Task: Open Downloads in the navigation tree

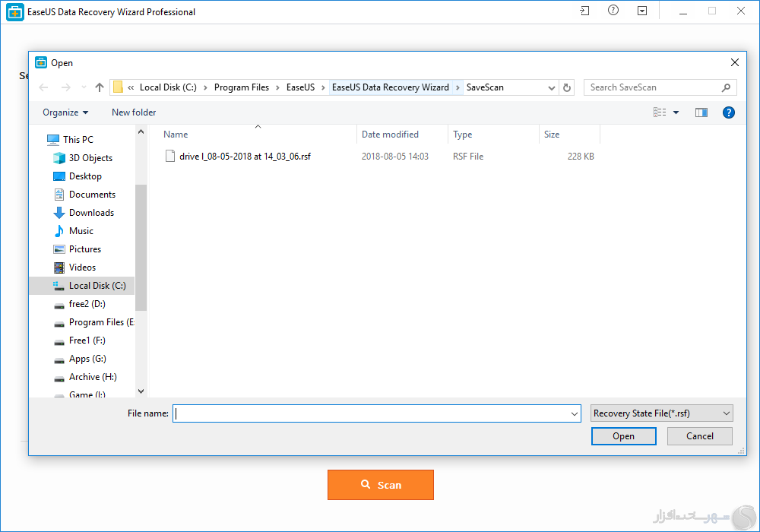Action: click(84, 213)
